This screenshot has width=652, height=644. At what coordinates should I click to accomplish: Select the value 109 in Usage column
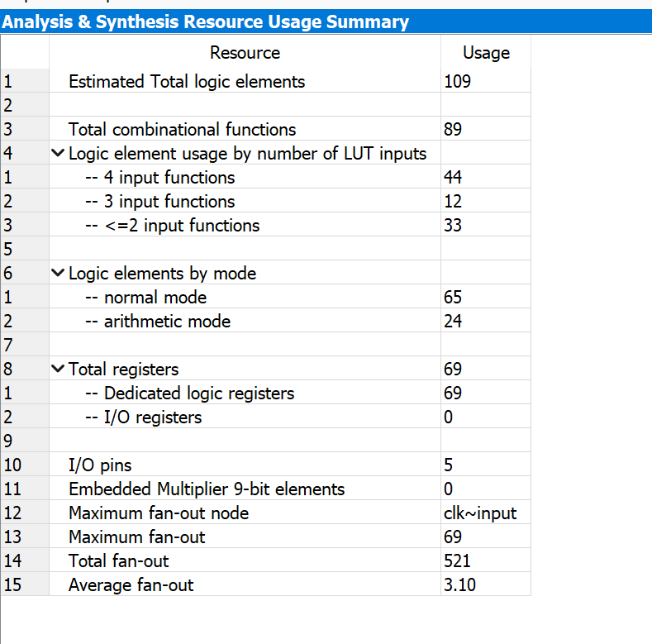point(458,81)
